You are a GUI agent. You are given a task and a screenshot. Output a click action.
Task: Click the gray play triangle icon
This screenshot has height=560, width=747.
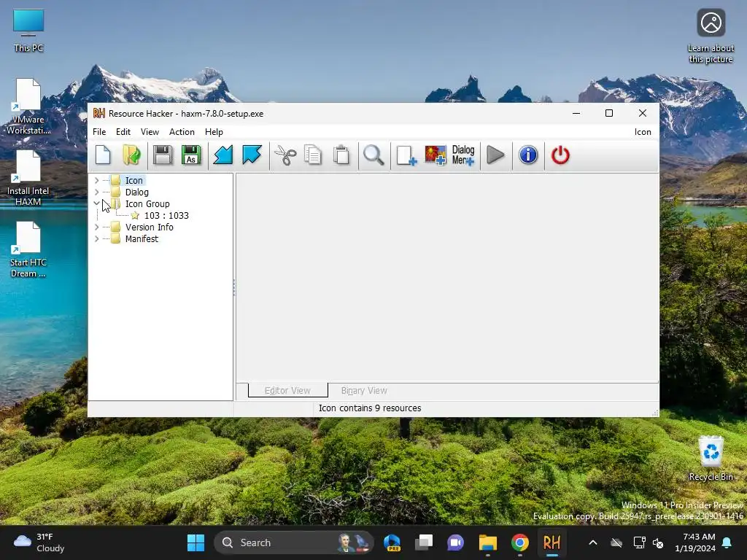click(495, 155)
